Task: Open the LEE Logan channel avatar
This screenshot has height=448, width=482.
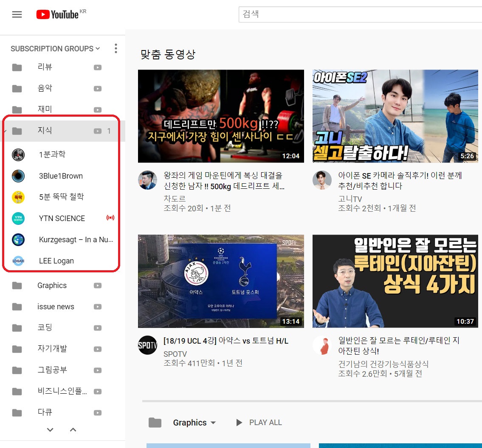Action: pos(18,260)
